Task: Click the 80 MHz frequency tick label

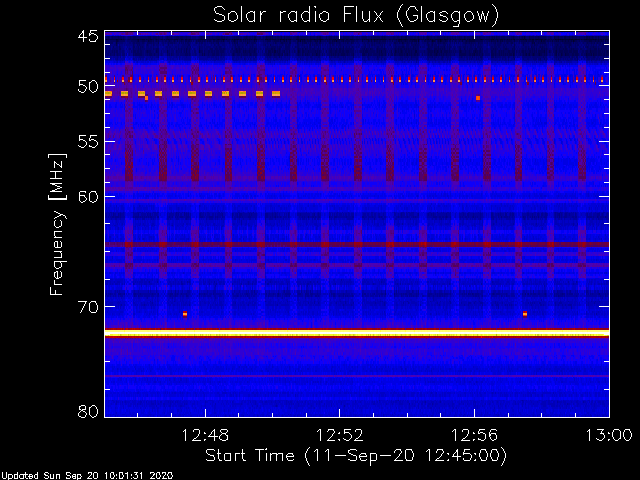Action: (88, 411)
